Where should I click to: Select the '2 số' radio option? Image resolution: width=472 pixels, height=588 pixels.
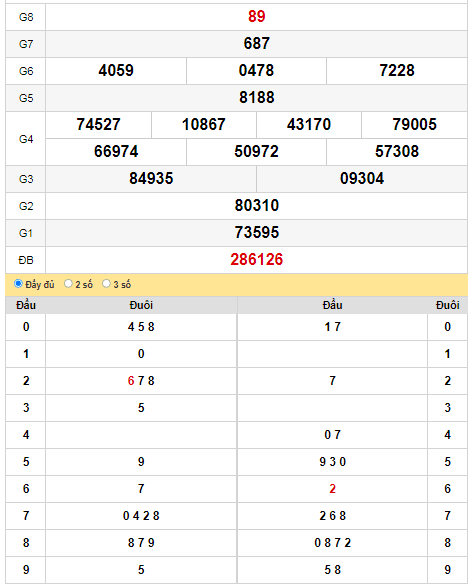coord(68,284)
